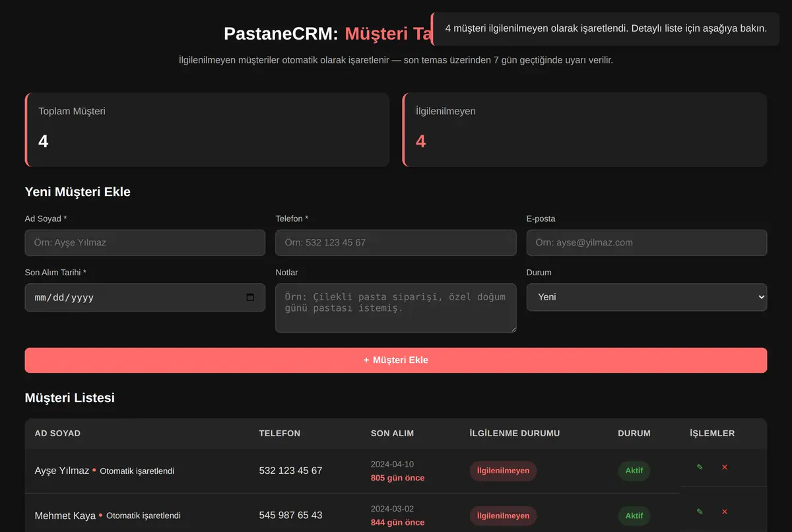The image size is (792, 532).
Task: Click the TELEFON column header
Action: tap(280, 434)
